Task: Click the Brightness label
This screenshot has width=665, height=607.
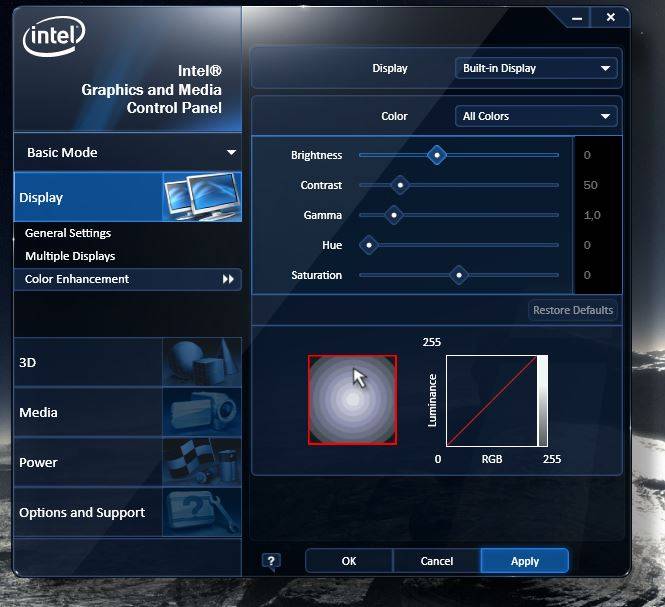Action: 316,155
